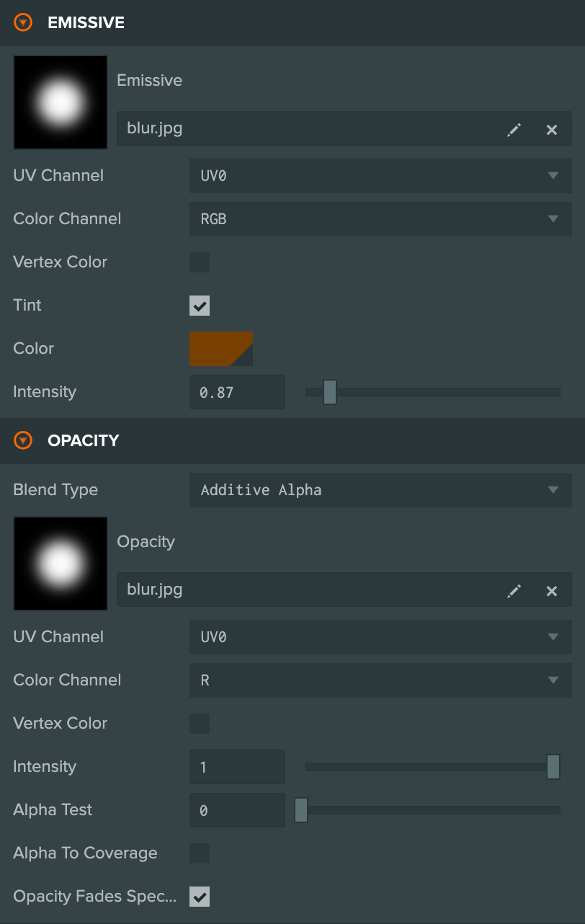Clear the Opacity texture with X icon
Image resolution: width=585 pixels, height=924 pixels.
click(x=552, y=591)
